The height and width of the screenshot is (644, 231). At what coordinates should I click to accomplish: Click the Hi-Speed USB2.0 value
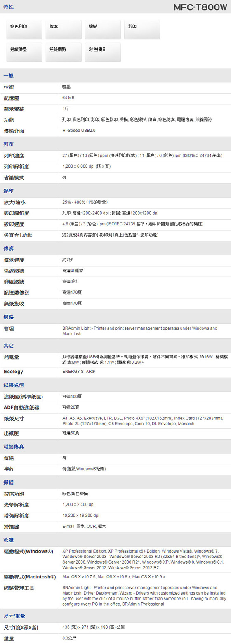pyautogui.click(x=79, y=130)
